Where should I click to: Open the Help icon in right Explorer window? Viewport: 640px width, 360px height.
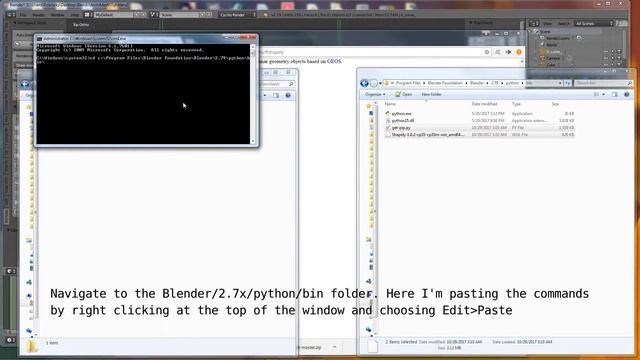point(627,94)
